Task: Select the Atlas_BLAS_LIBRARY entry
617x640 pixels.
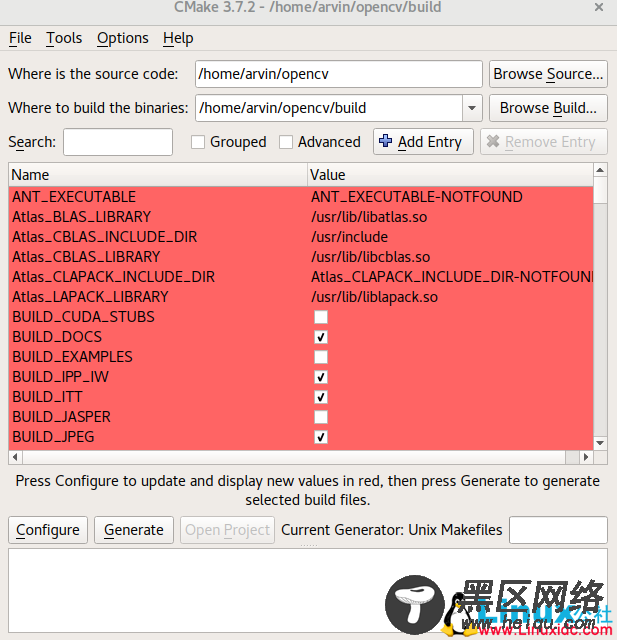Action: pos(82,217)
